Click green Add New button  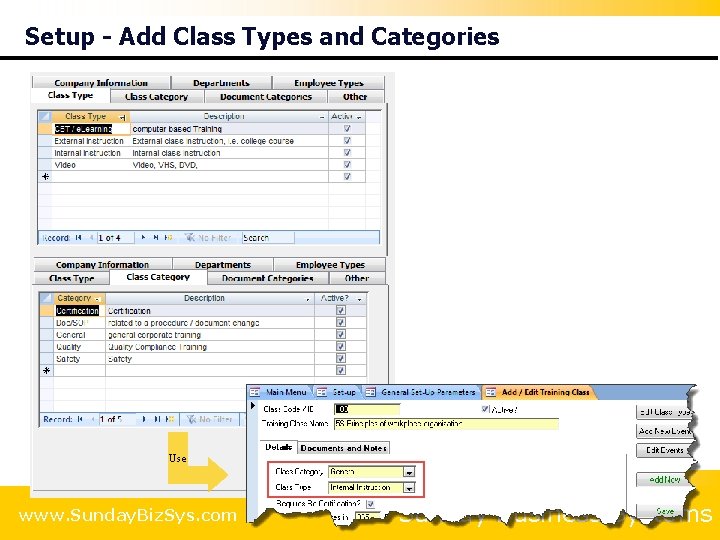[664, 480]
